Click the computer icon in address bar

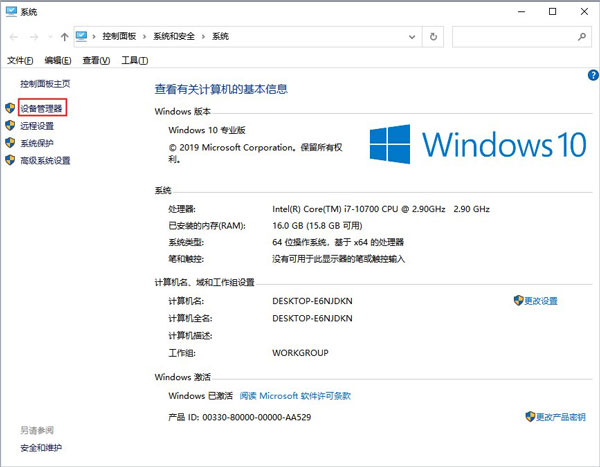(82, 36)
